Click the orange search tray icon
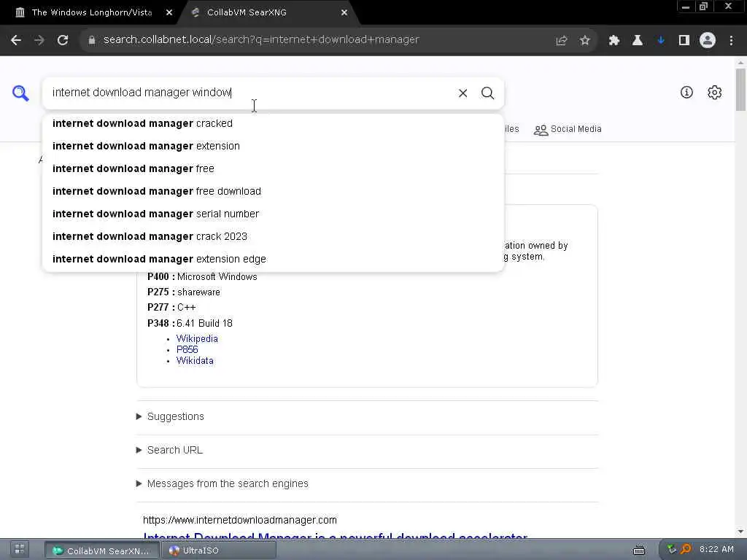Screen dimensions: 747x560 (686, 550)
